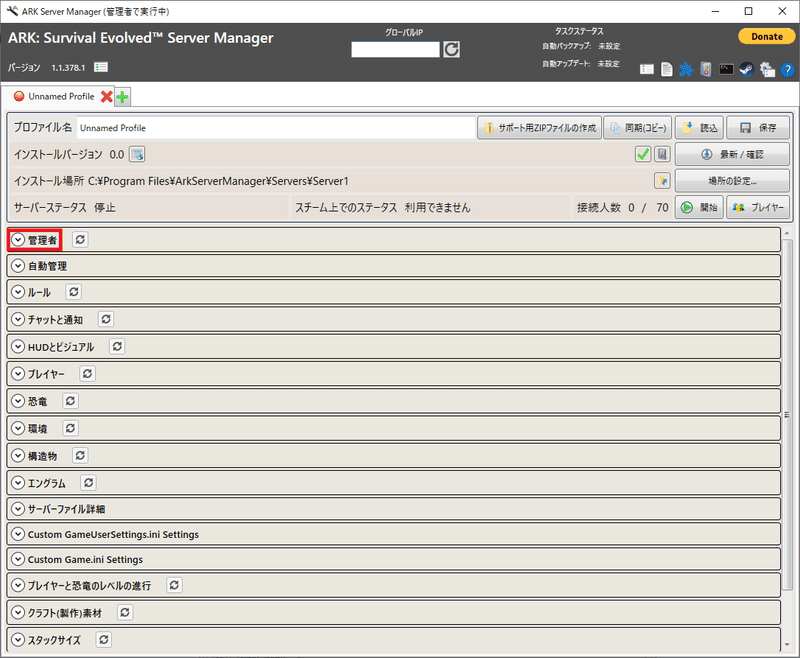This screenshot has width=800, height=658.
Task: Click the 同期(コピー) button
Action: coord(638,128)
